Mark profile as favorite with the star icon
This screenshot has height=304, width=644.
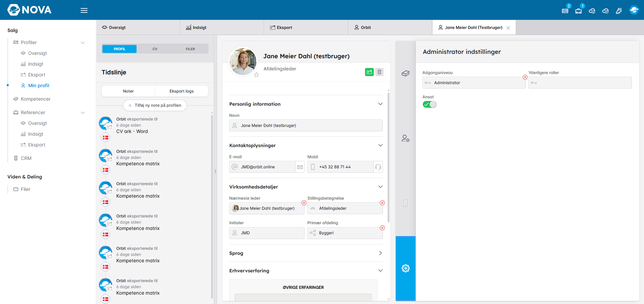[x=256, y=75]
